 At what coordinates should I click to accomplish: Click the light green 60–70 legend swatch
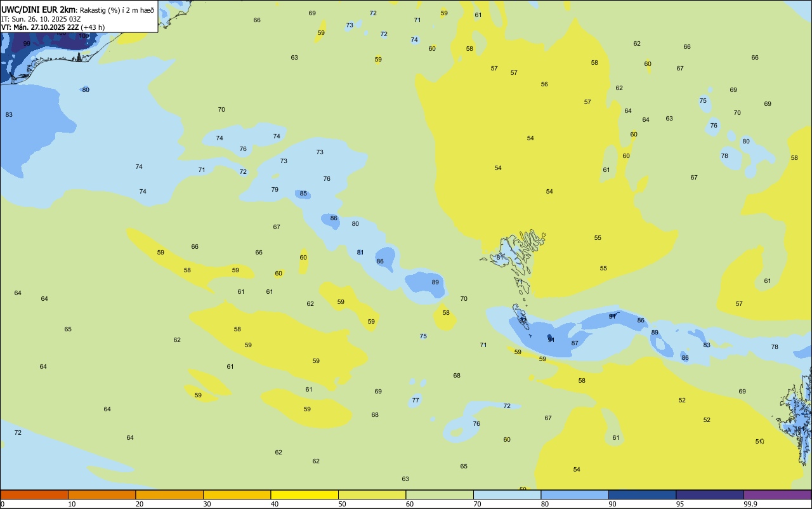(440, 494)
